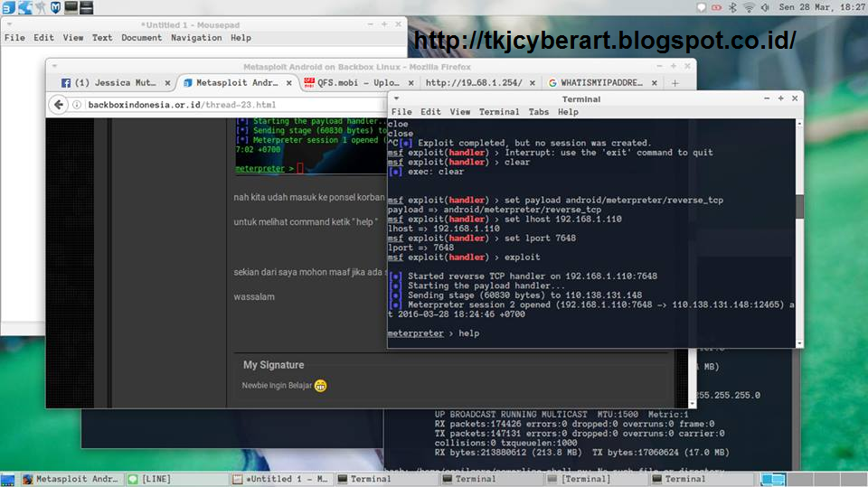Switch to the http://19…68.1.254/ tab

[480, 83]
